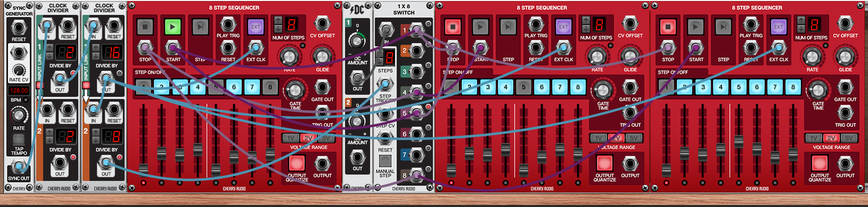Image resolution: width=868 pixels, height=207 pixels.
Task: Click the Reset jack on Sync Generator
Action: [x=19, y=26]
